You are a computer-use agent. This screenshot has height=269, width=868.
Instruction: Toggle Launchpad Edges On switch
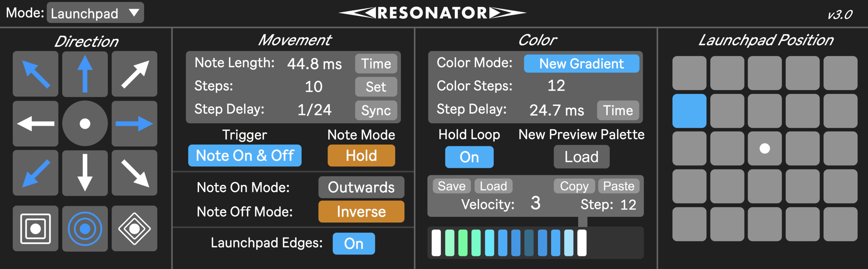[x=353, y=244]
